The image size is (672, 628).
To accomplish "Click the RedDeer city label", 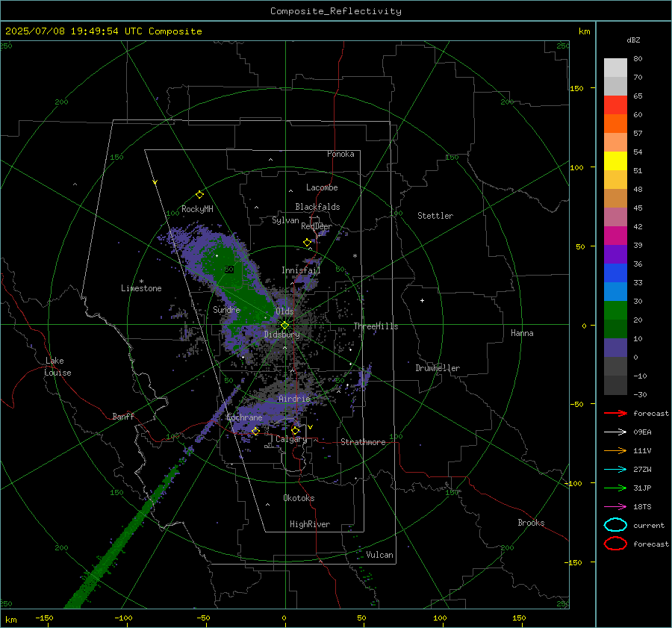I will 317,226.
